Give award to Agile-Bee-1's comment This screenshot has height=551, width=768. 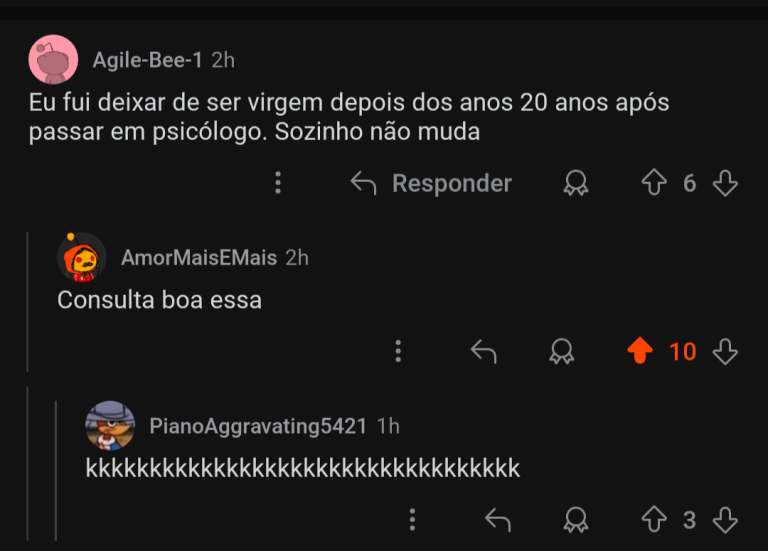click(x=576, y=183)
